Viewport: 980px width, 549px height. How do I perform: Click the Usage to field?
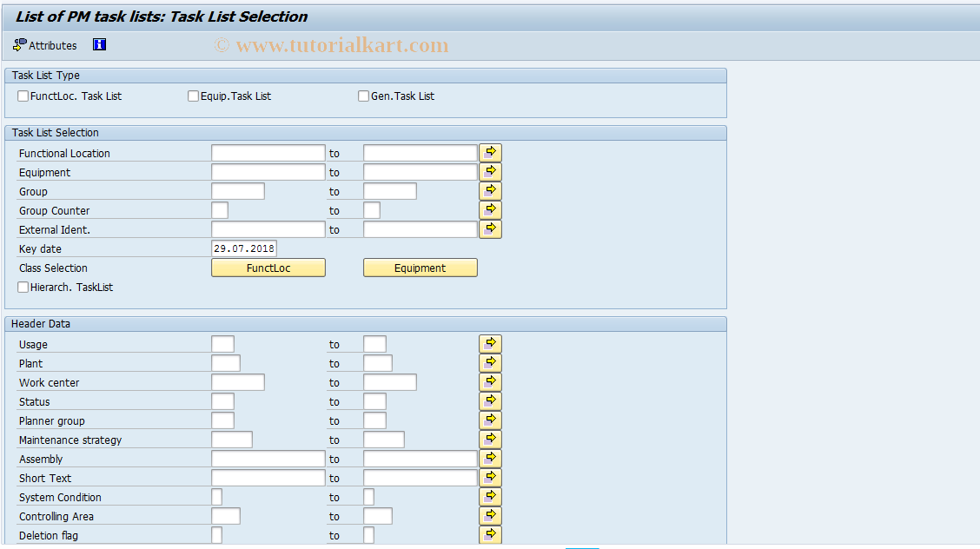(374, 344)
